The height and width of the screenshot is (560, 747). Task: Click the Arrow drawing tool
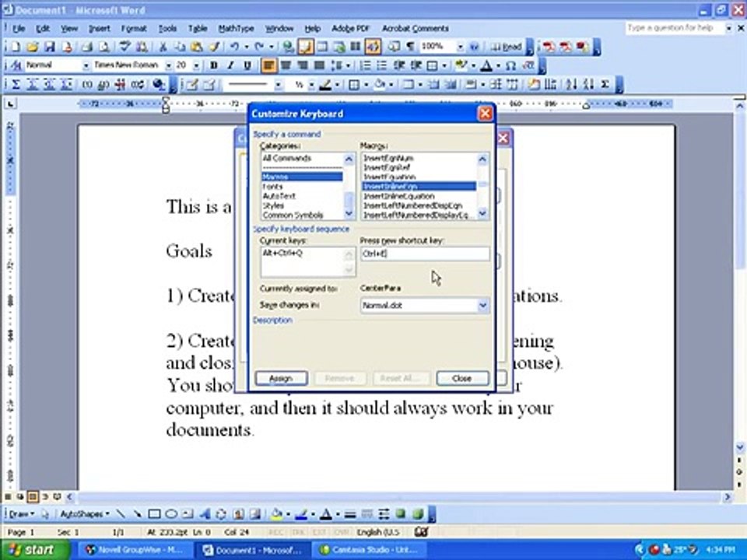(x=137, y=514)
